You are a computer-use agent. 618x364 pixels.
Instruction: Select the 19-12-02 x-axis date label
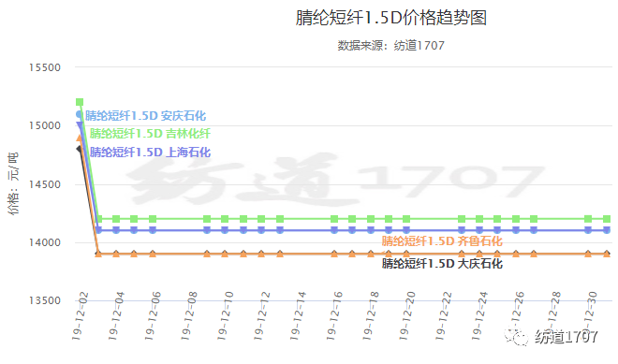coord(80,316)
